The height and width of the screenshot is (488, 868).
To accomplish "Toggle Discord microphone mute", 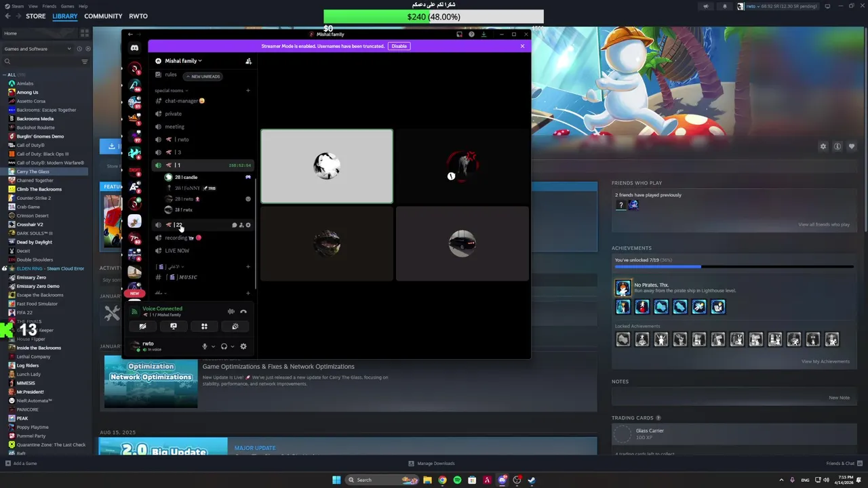I will click(x=205, y=346).
